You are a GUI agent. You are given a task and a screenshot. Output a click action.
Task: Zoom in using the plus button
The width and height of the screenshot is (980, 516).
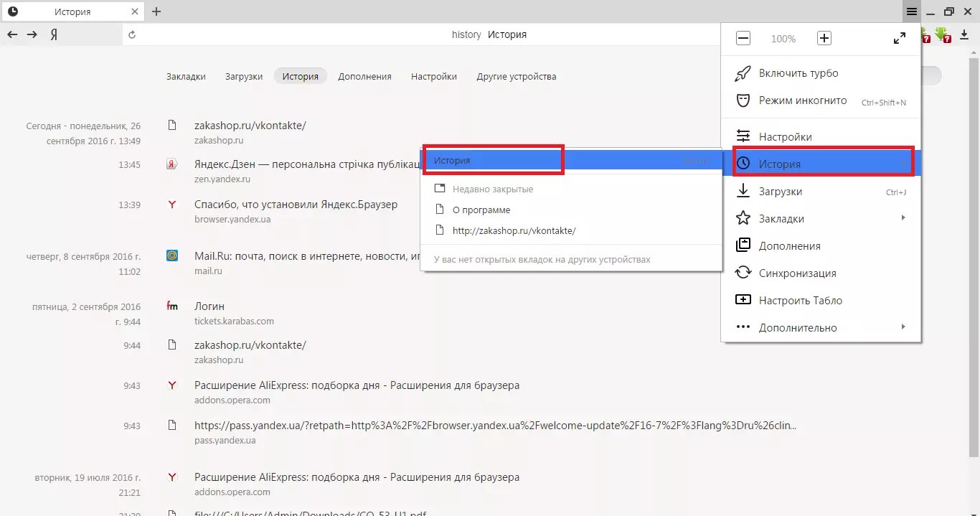824,39
